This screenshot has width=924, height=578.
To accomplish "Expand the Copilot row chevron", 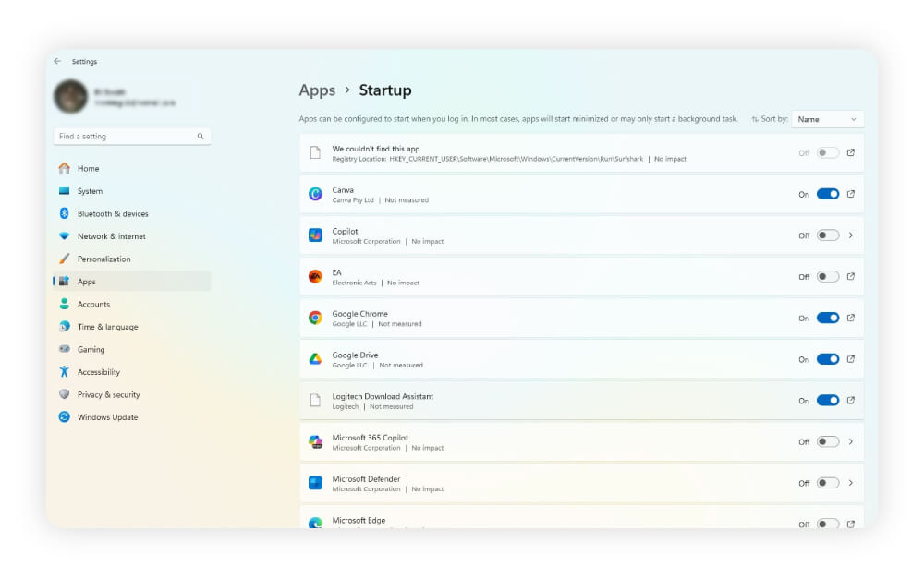I will click(851, 235).
